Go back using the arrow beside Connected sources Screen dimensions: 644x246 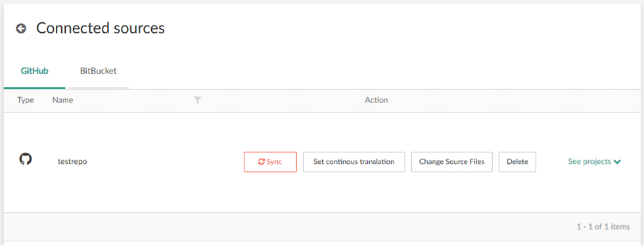pyautogui.click(x=21, y=28)
